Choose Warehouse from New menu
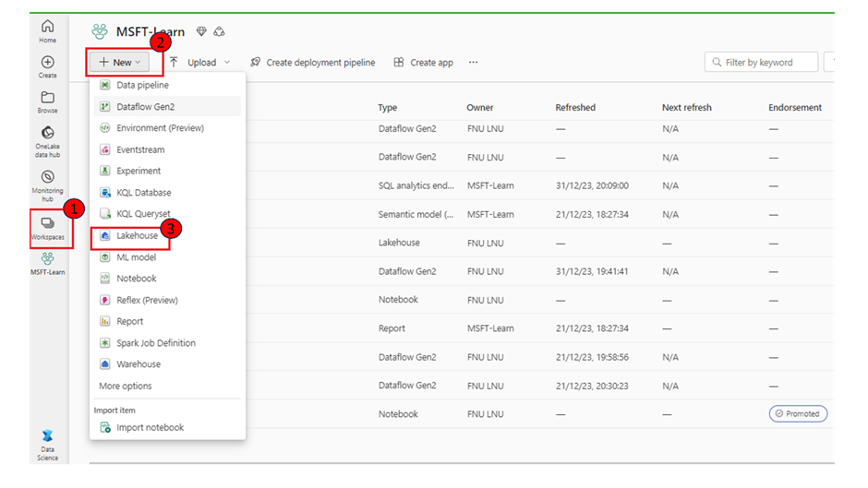This screenshot has width=868, height=488. click(167, 364)
